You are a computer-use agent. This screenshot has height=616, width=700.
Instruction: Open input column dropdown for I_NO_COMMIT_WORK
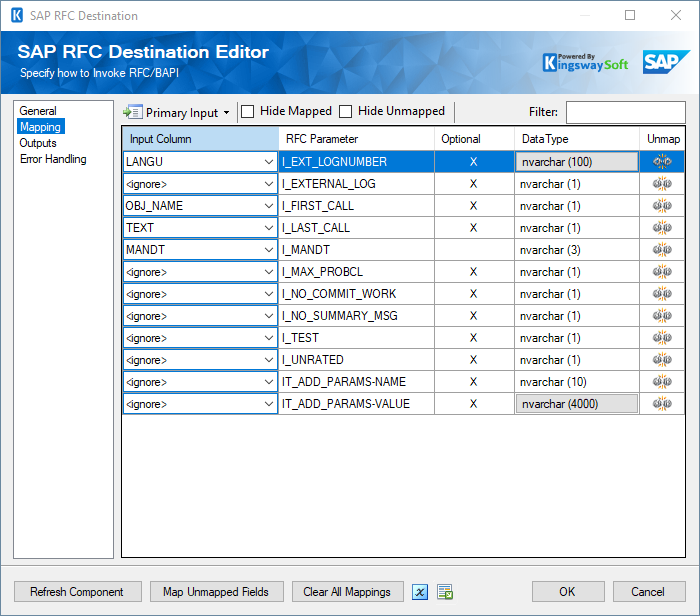point(269,294)
